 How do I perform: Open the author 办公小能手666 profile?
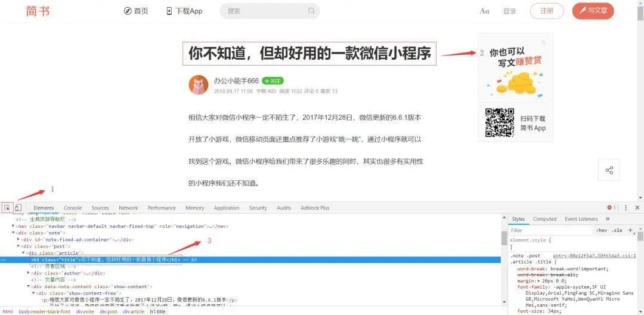pos(236,81)
